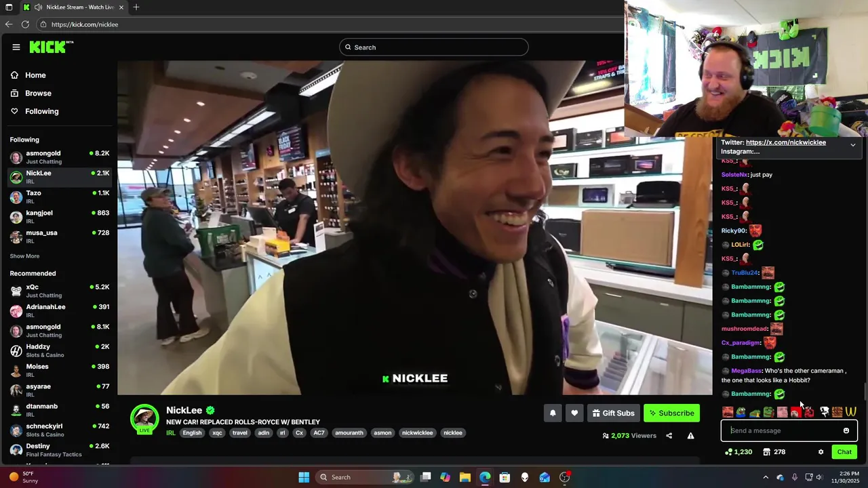
Task: Click the kick.com/nicklee address bar
Action: click(329, 24)
